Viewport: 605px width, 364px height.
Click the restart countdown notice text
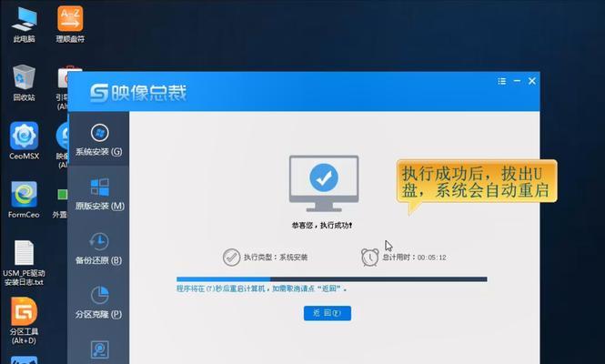click(x=262, y=288)
